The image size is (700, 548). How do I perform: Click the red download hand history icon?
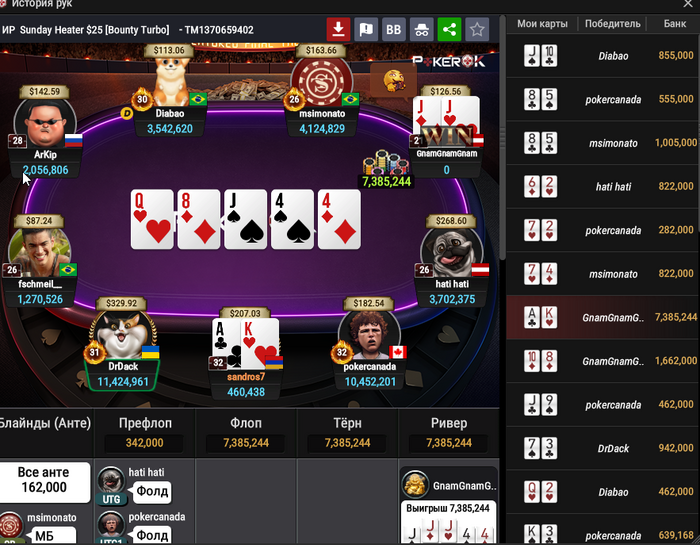338,30
